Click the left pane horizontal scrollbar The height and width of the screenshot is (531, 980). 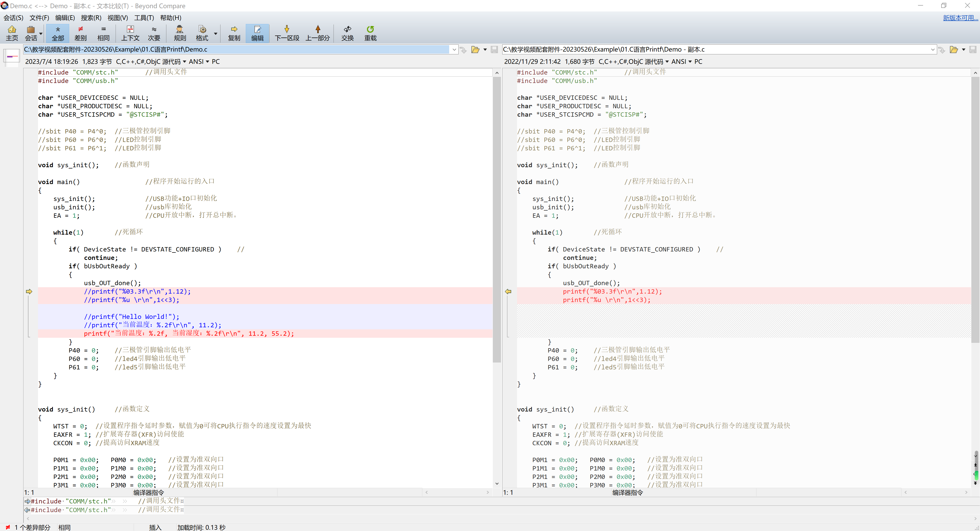tap(457, 492)
